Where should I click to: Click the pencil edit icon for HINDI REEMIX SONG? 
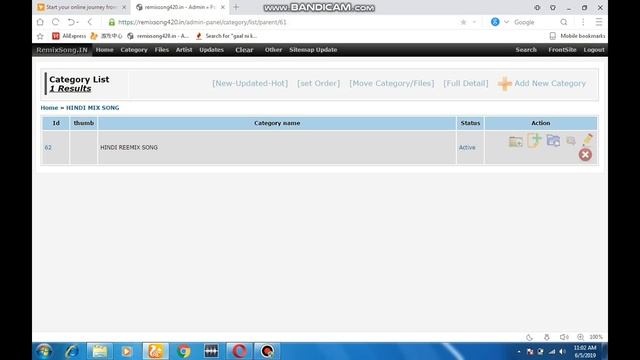[587, 139]
